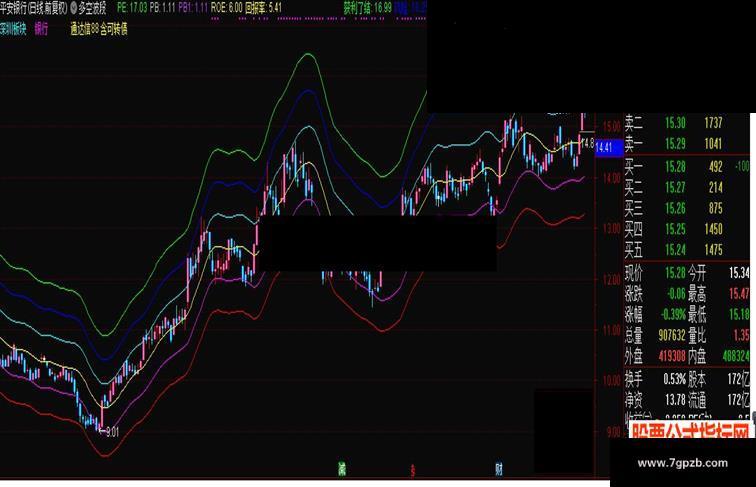756x487 pixels.
Task: Click the PB: 1.11 value
Action: 162,8
